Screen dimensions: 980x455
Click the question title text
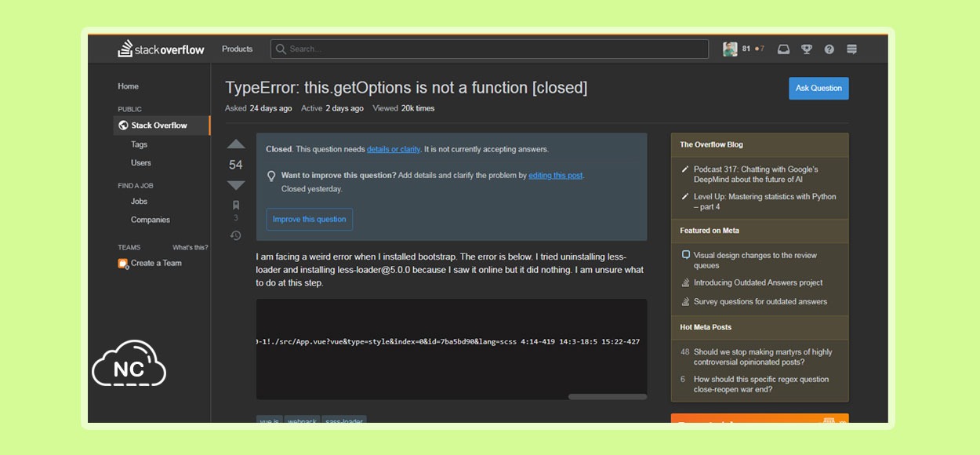coord(406,88)
